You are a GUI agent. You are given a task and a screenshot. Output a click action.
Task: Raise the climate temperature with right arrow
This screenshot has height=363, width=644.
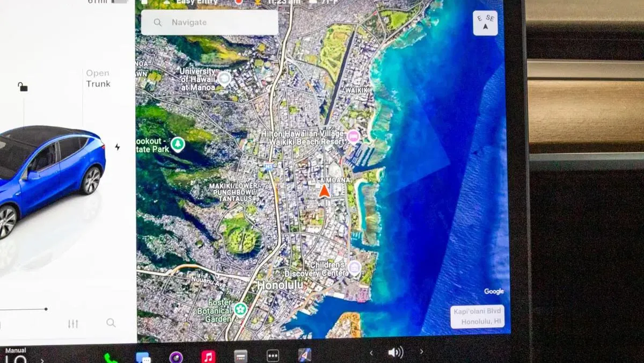(42, 360)
